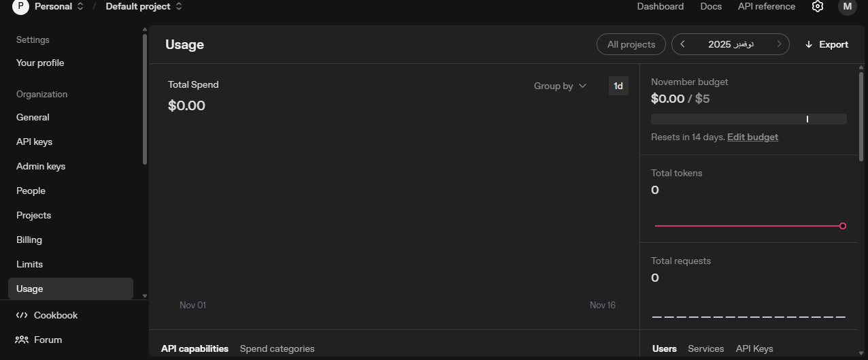Open the settings gear icon
Viewport: 868px width, 360px height.
click(818, 7)
